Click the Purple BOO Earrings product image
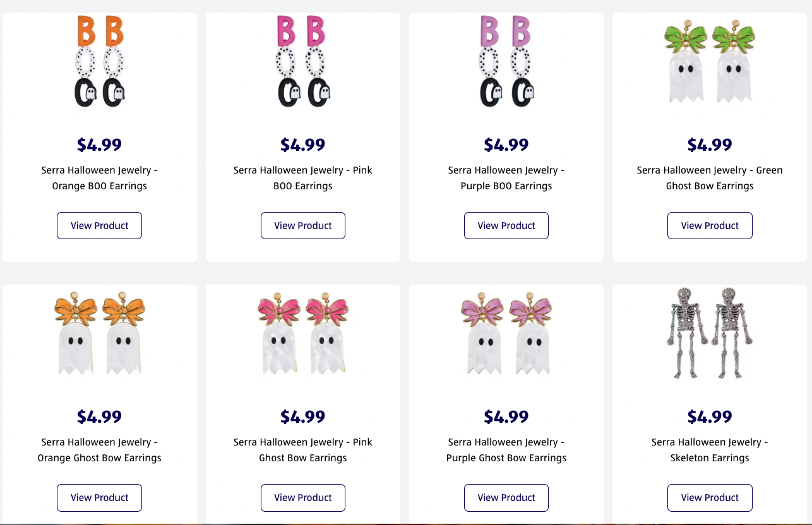Viewport: 812px width, 525px height. point(506,62)
